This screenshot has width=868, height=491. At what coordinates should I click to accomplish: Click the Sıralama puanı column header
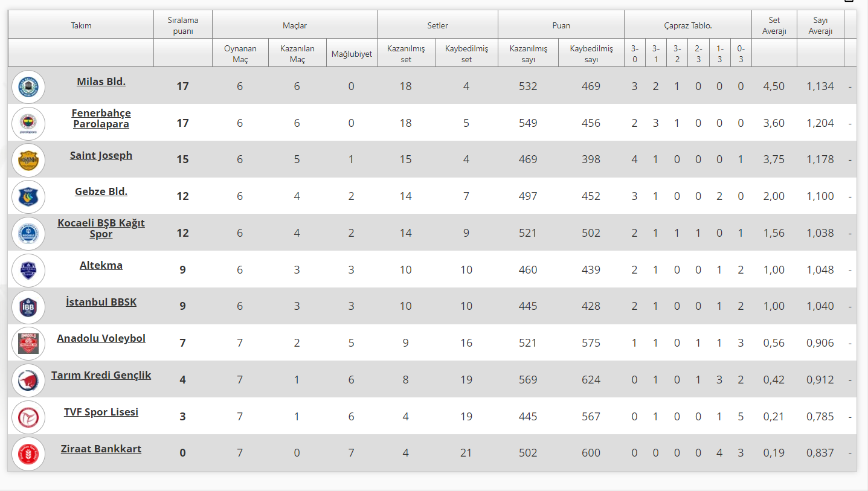coord(182,25)
